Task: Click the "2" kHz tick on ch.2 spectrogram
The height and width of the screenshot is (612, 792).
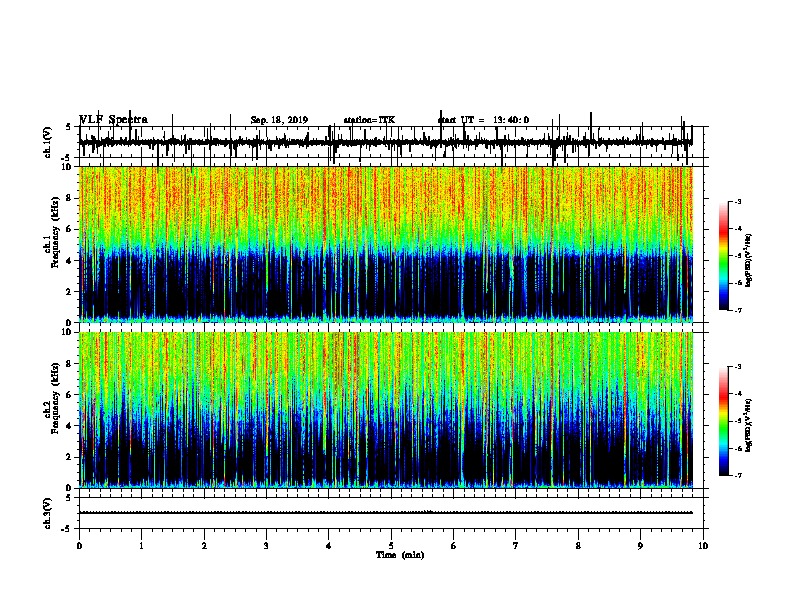Action: pos(71,457)
